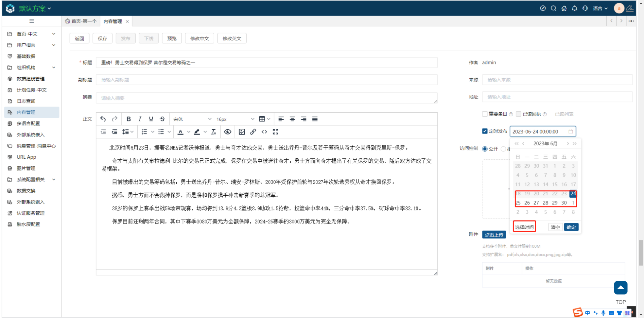
Task: Click the preview eye icon
Action: (228, 132)
